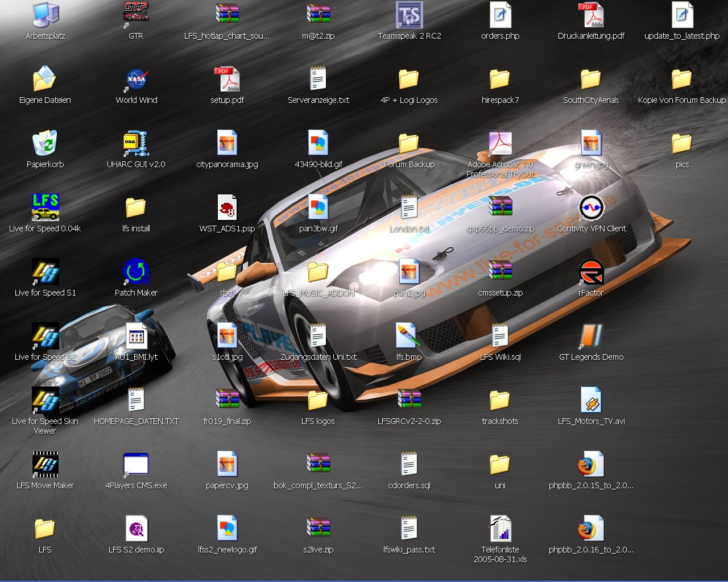
Task: Open LFS Movie Maker shortcut
Action: [45, 465]
